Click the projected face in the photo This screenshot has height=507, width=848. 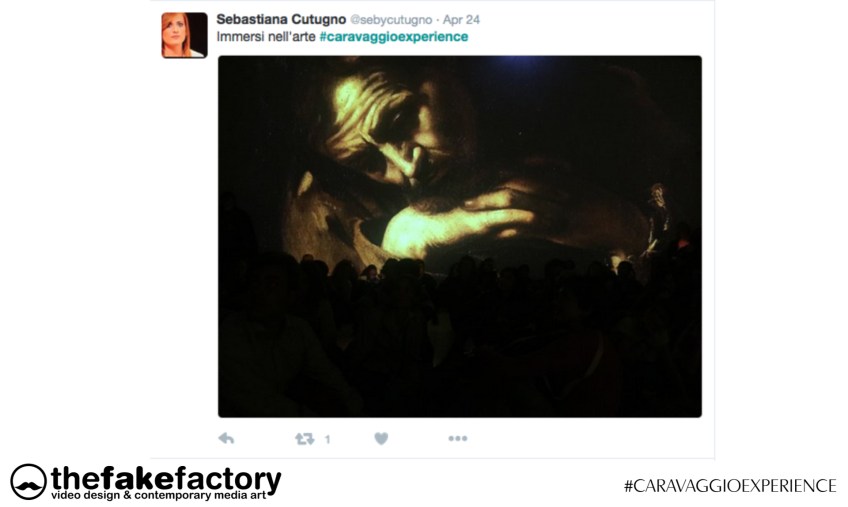click(x=387, y=133)
